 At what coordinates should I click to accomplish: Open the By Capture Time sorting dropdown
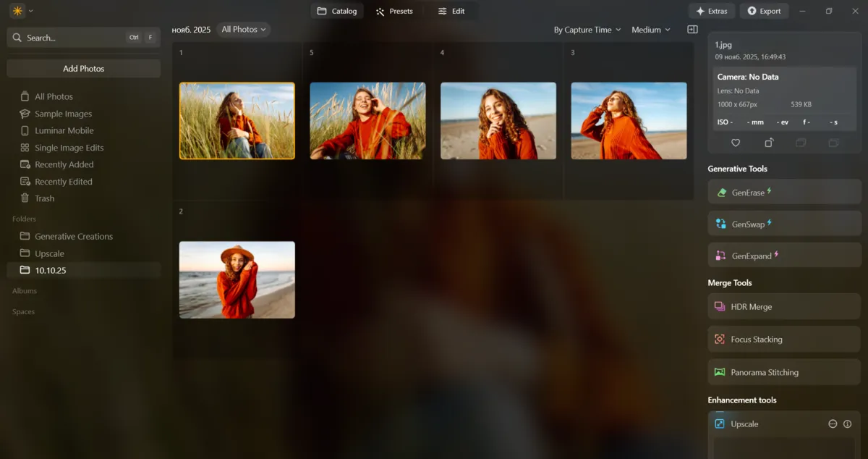pyautogui.click(x=586, y=29)
